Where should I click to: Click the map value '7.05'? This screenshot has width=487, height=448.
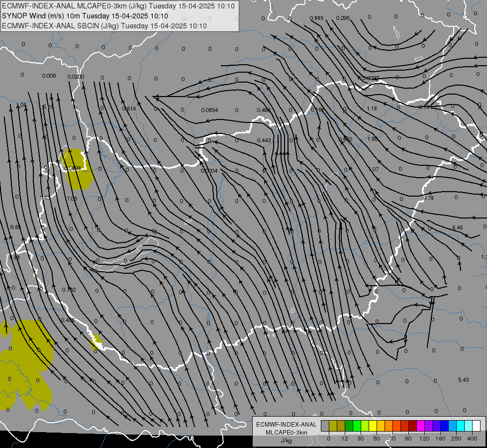(x=72, y=198)
